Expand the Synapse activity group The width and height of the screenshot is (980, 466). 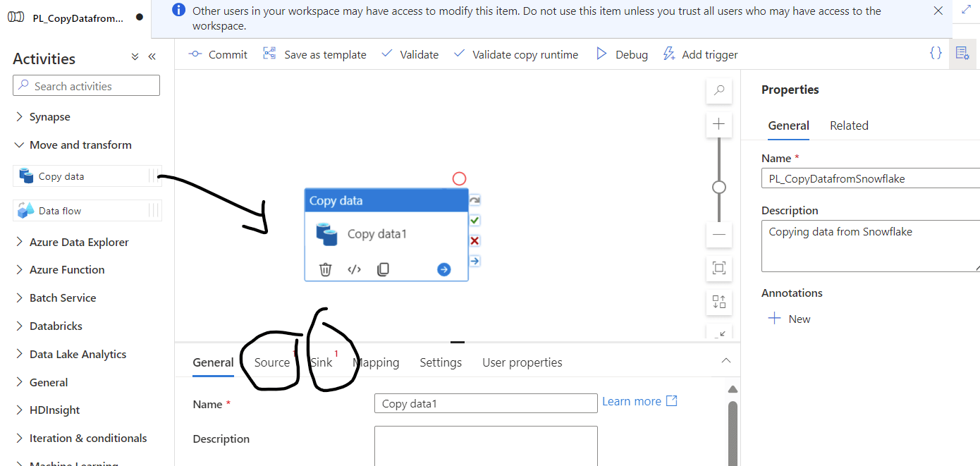coord(43,117)
